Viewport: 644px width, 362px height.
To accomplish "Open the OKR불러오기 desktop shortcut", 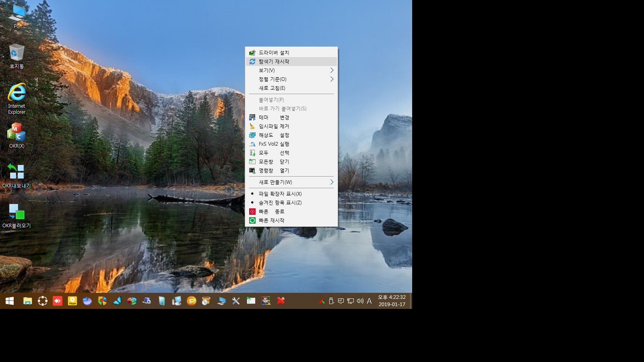I will (x=17, y=215).
